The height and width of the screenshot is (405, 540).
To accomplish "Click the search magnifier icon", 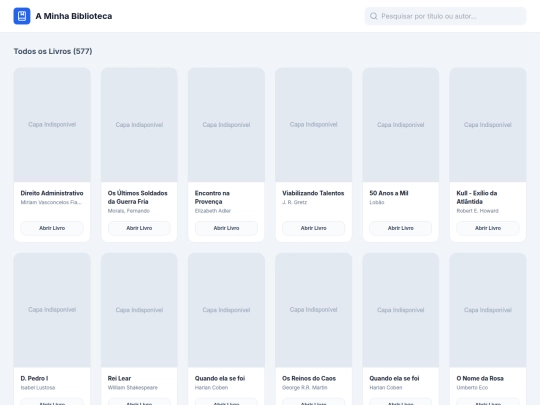I will tap(374, 16).
